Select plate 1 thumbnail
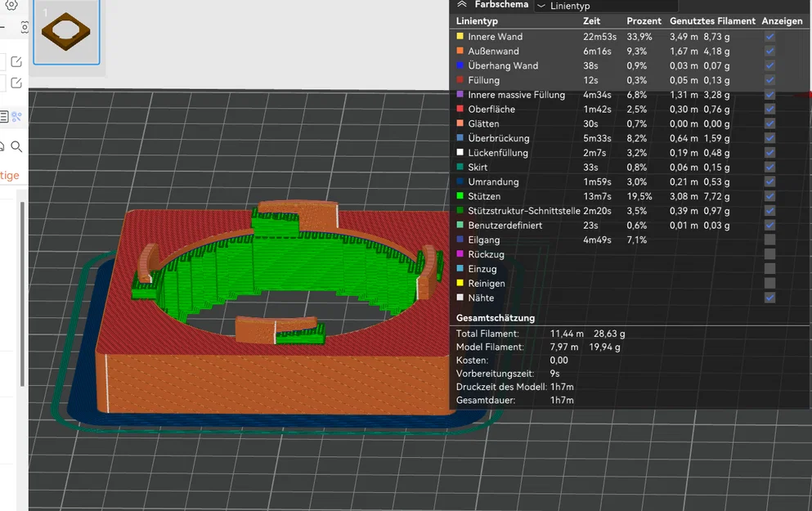 tap(66, 32)
